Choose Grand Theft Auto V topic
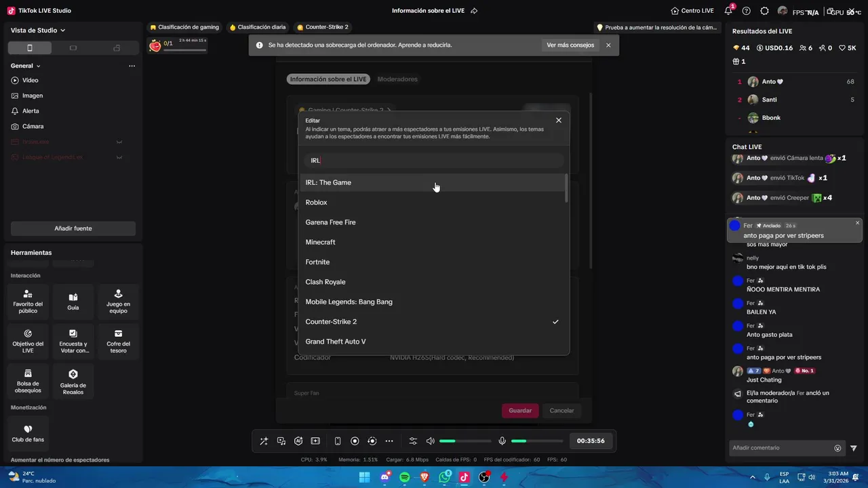The image size is (868, 488). pos(433,342)
